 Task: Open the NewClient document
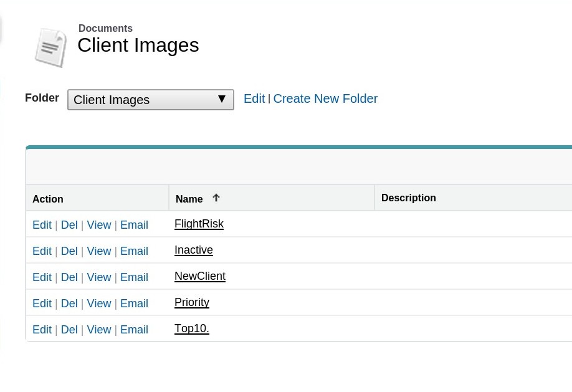click(x=200, y=276)
